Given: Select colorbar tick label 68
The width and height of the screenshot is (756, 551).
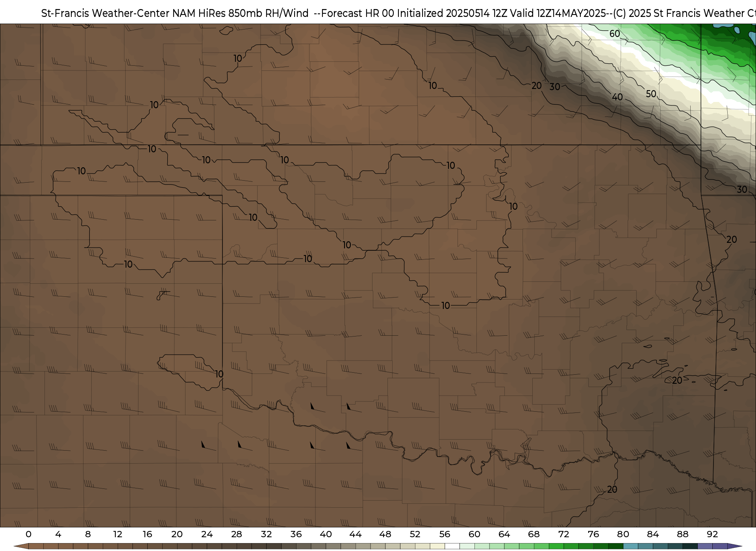Looking at the screenshot, I should (x=534, y=534).
